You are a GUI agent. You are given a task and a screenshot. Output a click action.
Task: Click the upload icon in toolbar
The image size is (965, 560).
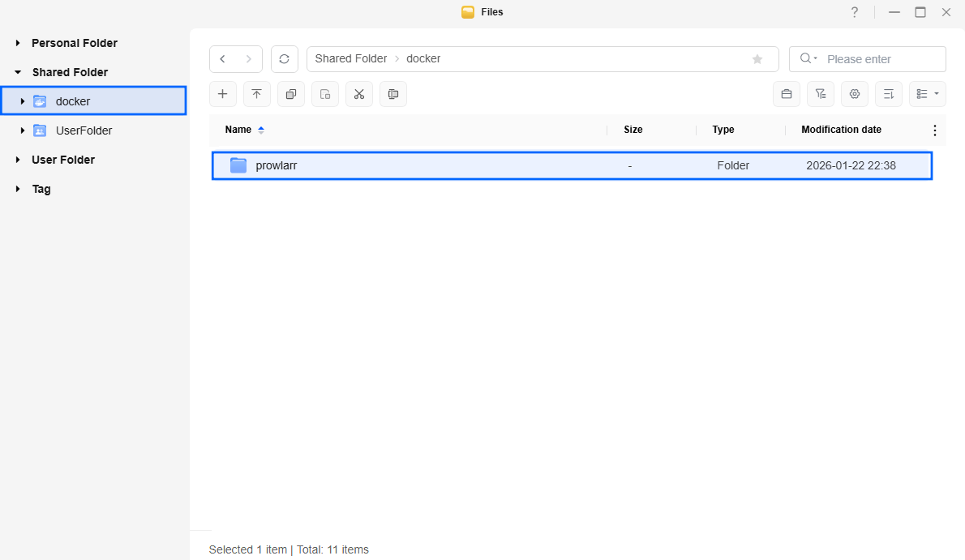pos(257,94)
